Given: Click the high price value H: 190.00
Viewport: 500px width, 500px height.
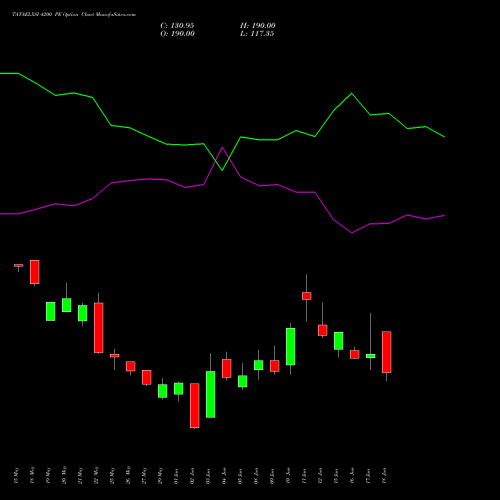Looking at the screenshot, I should coord(258,26).
